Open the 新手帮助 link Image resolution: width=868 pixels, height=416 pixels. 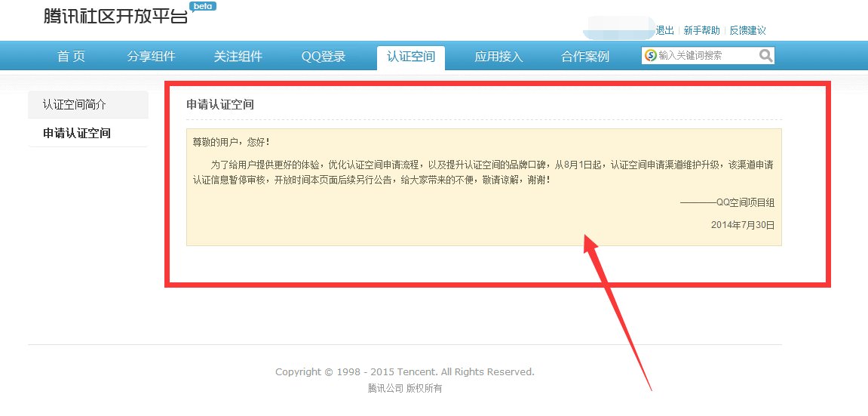point(702,30)
